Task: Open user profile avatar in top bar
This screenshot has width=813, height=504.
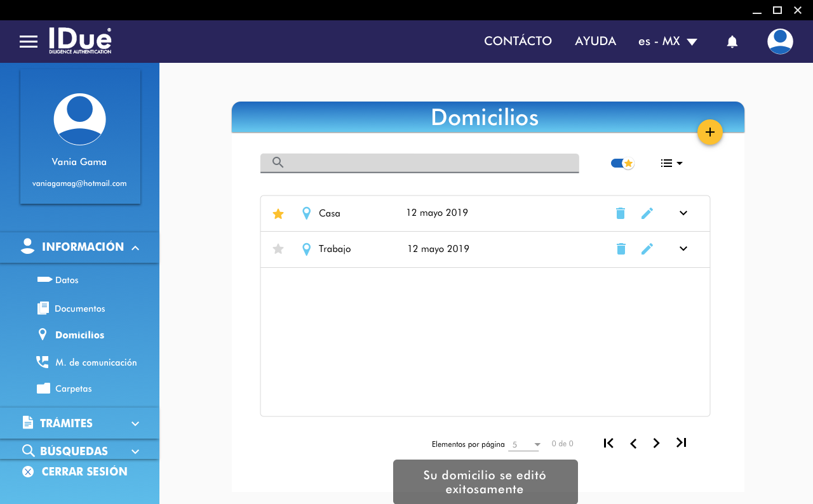Action: tap(779, 41)
